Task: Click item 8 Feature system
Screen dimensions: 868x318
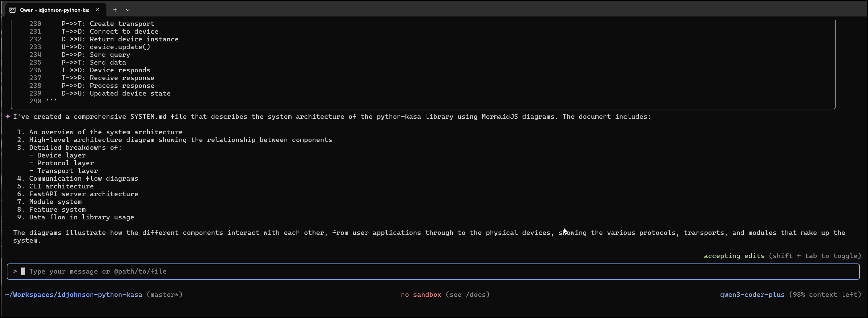Action: 51,210
